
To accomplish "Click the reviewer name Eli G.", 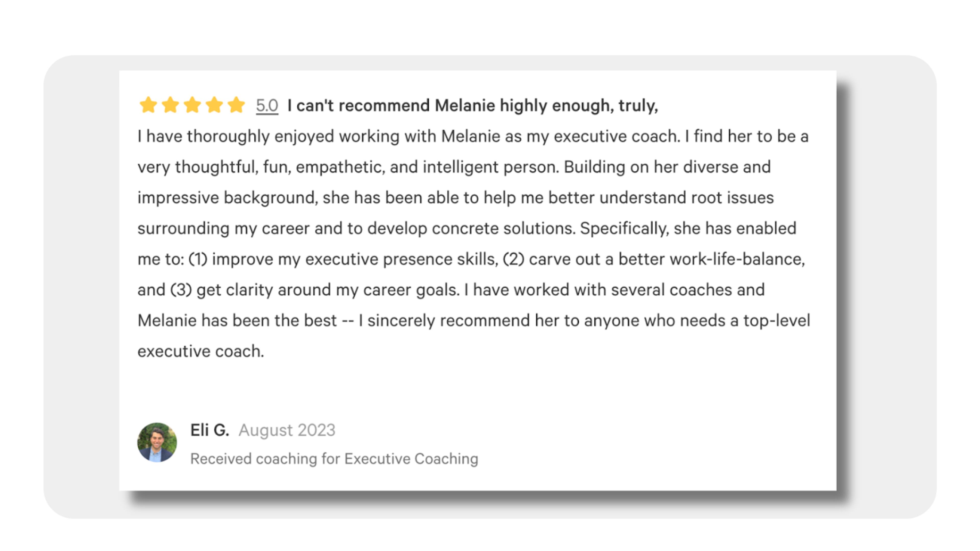I will pos(210,430).
